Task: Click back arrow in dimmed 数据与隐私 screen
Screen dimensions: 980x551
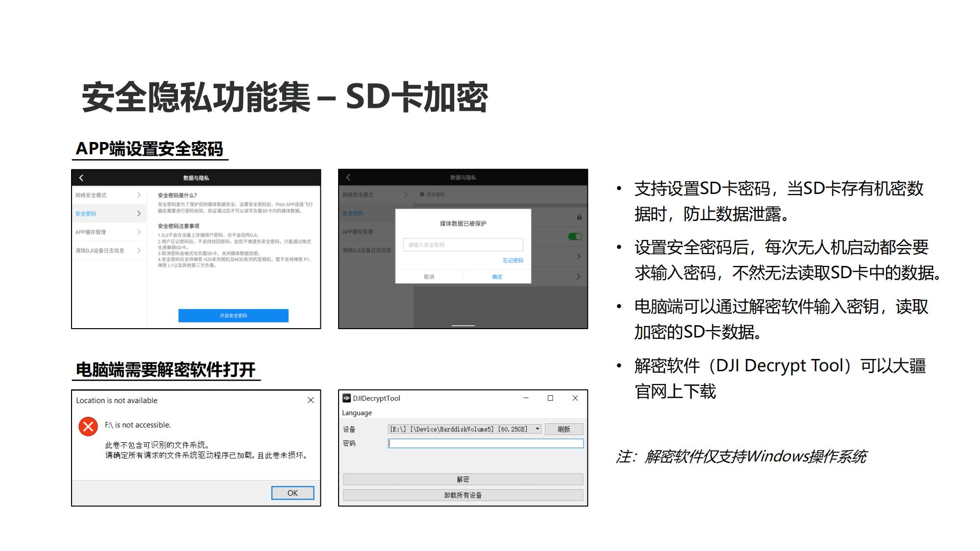Action: pyautogui.click(x=348, y=177)
